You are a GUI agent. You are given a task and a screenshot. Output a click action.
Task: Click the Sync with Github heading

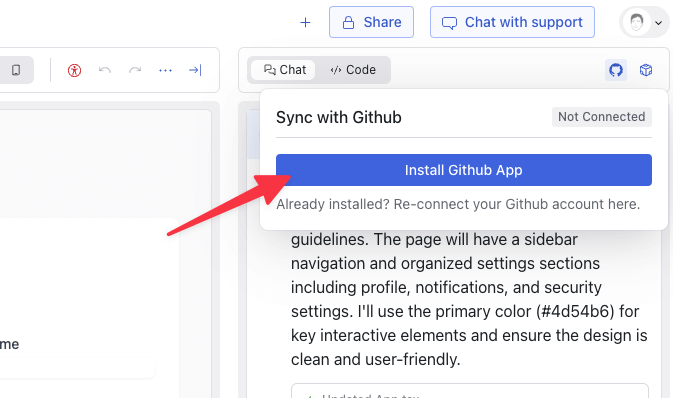pos(339,117)
